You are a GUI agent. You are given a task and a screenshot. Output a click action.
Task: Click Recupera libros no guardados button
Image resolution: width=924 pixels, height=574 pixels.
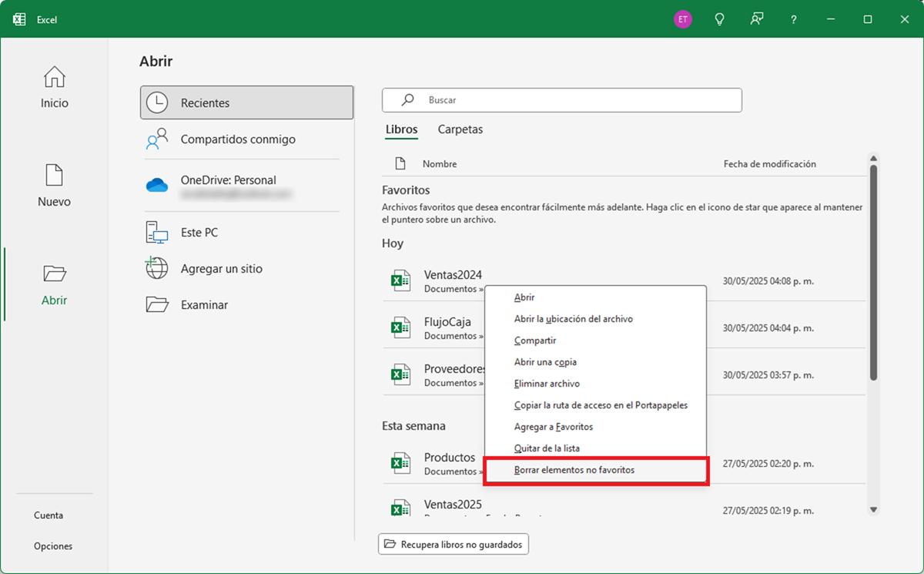[454, 545]
